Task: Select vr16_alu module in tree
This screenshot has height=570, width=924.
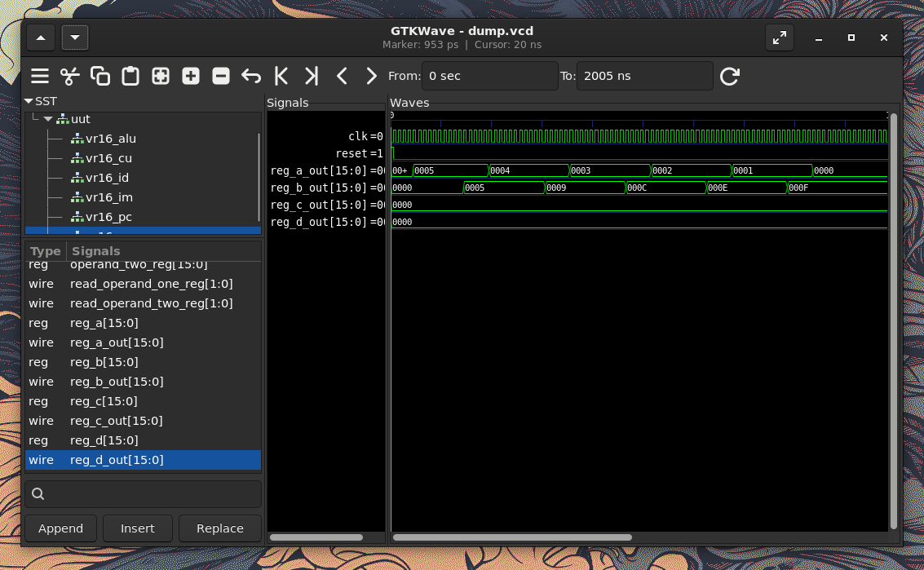Action: [111, 139]
